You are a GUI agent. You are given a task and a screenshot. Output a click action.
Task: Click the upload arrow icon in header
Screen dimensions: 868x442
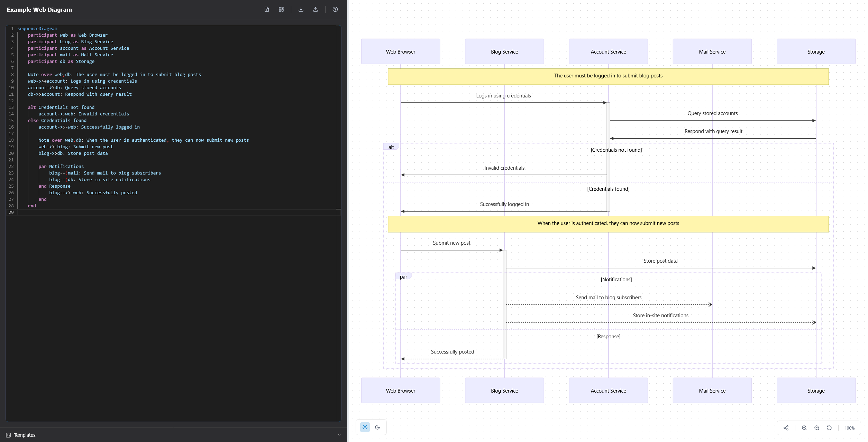coord(316,9)
